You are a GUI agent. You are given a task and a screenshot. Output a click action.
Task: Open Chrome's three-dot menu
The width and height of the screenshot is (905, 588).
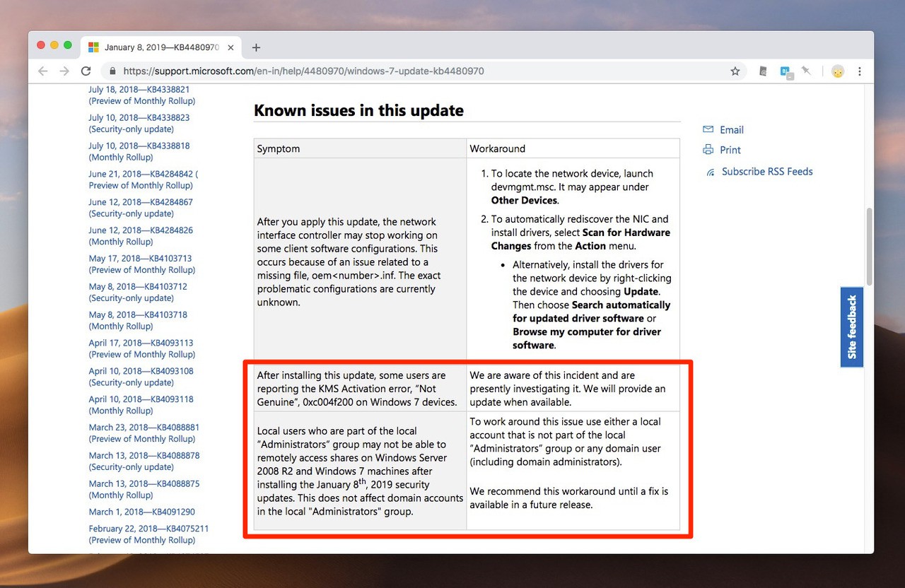860,71
